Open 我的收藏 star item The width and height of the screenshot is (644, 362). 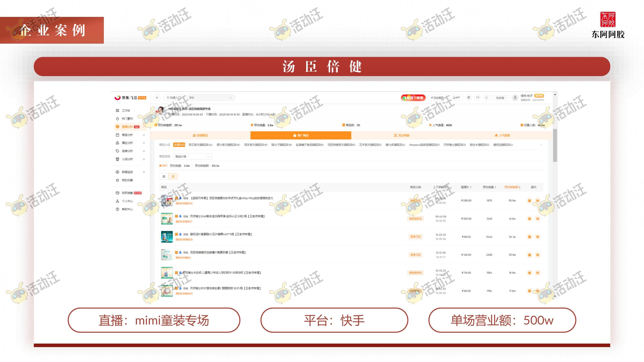(124, 180)
